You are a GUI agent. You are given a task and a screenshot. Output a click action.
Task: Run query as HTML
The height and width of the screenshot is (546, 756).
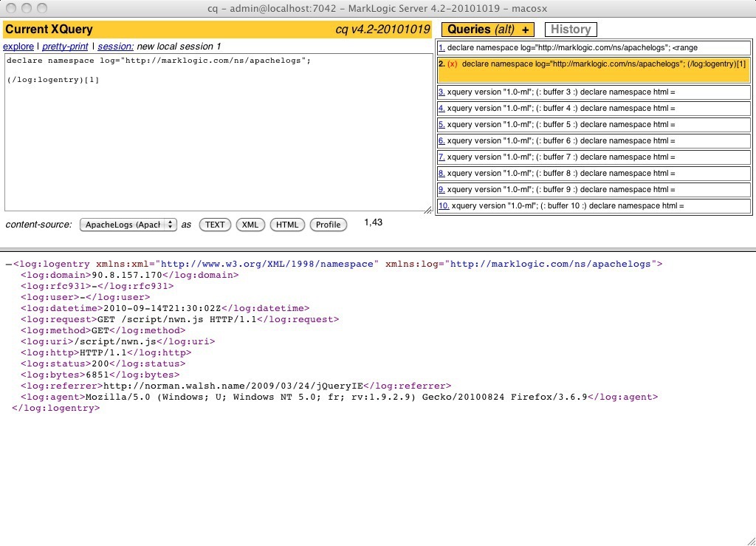[287, 225]
